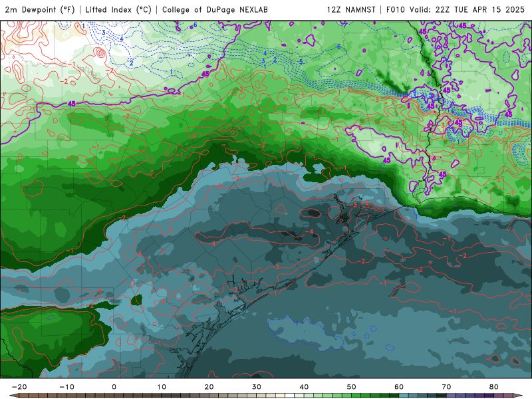Click the 40 label on the color scale
The width and height of the screenshot is (532, 399).
pos(304,387)
